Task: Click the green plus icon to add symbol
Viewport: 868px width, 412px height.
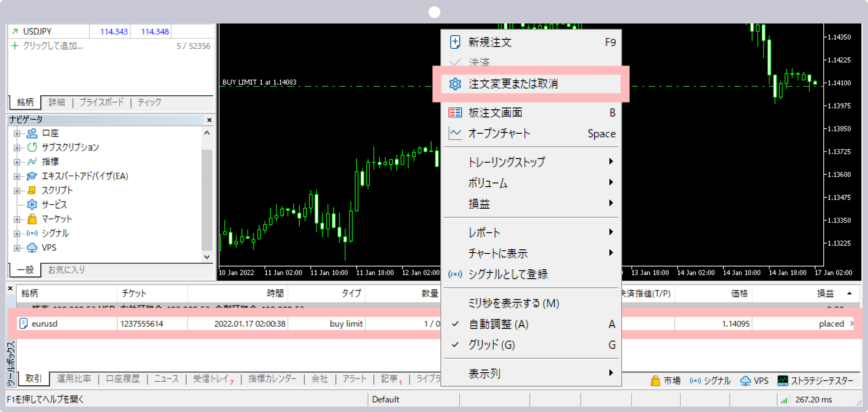Action: pos(15,46)
